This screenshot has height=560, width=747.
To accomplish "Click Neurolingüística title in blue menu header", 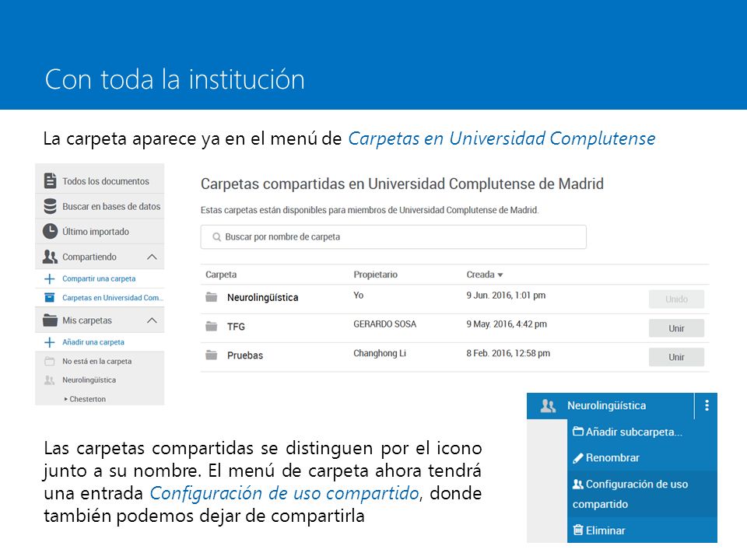I will pyautogui.click(x=606, y=406).
